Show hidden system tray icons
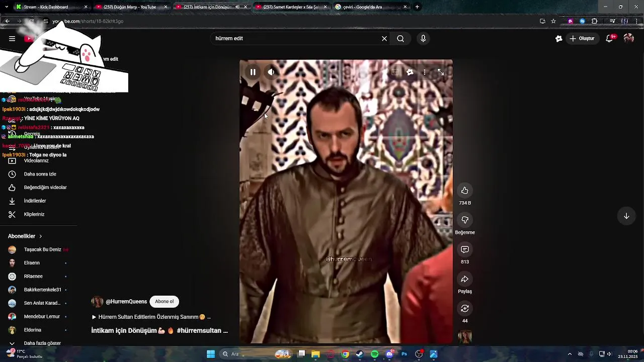The image size is (644, 362). pyautogui.click(x=570, y=354)
